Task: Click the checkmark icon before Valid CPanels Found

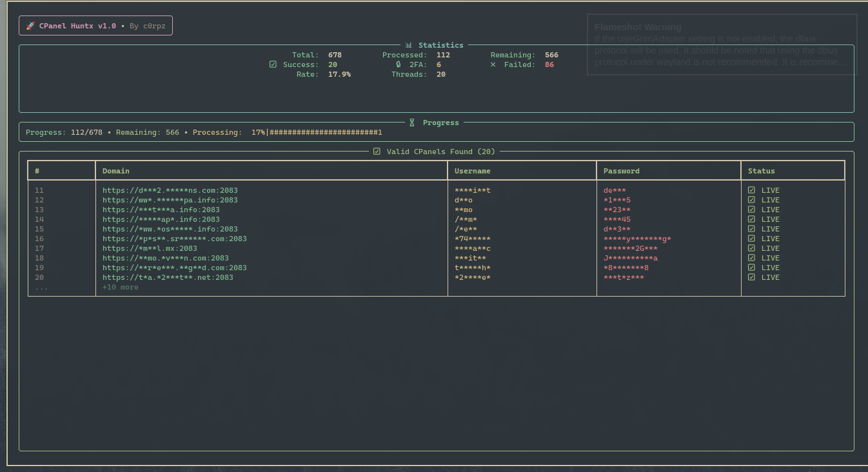Action: pyautogui.click(x=377, y=152)
